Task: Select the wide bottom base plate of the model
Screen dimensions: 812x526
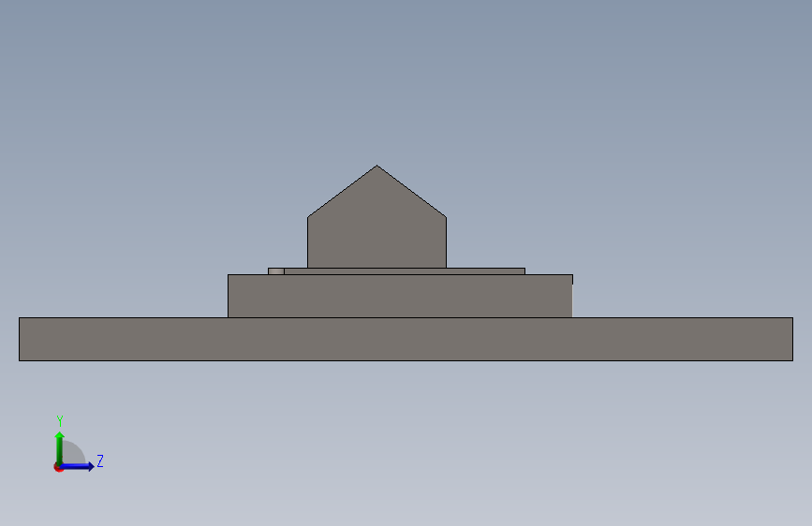Action: [406, 339]
